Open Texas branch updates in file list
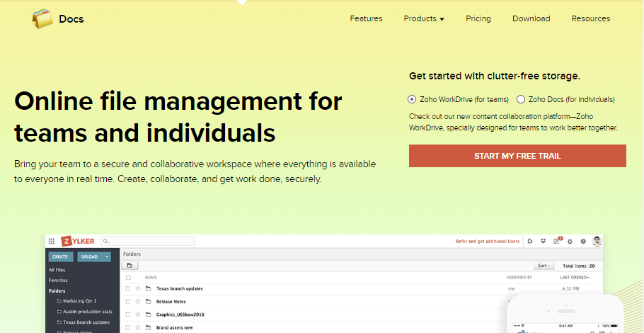This screenshot has width=644, height=333. [x=180, y=288]
